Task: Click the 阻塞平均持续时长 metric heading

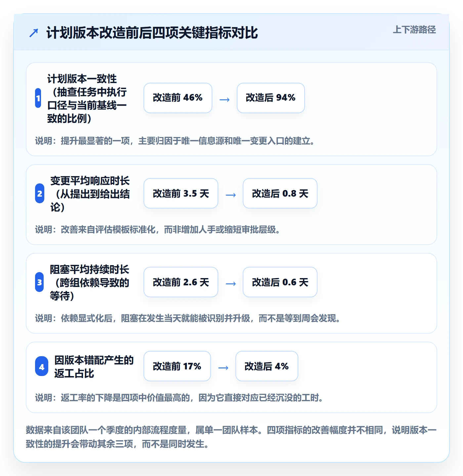Action: (90, 282)
